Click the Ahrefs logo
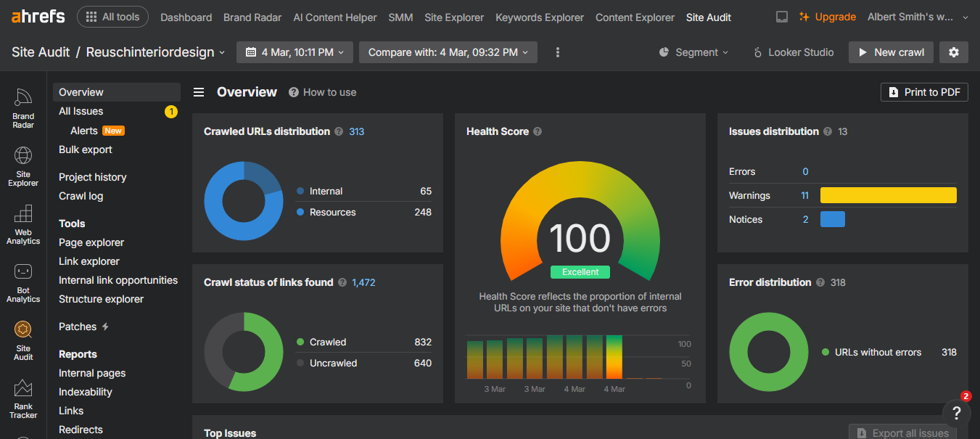 (38, 17)
